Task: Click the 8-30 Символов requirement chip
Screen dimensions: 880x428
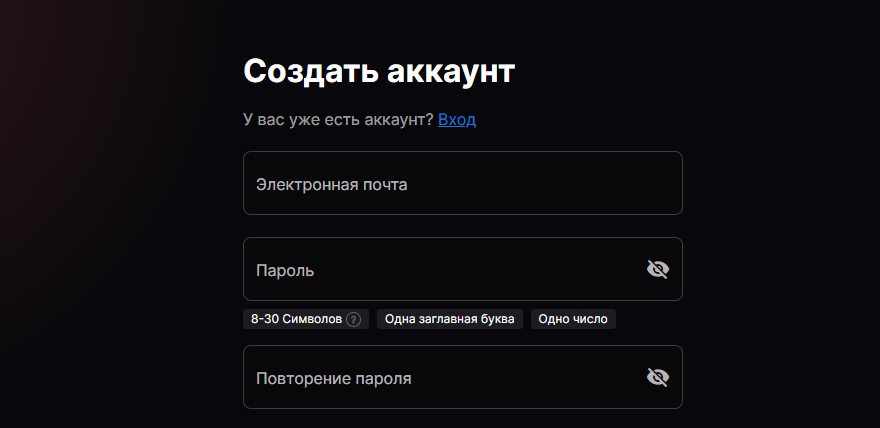Action: [296, 319]
